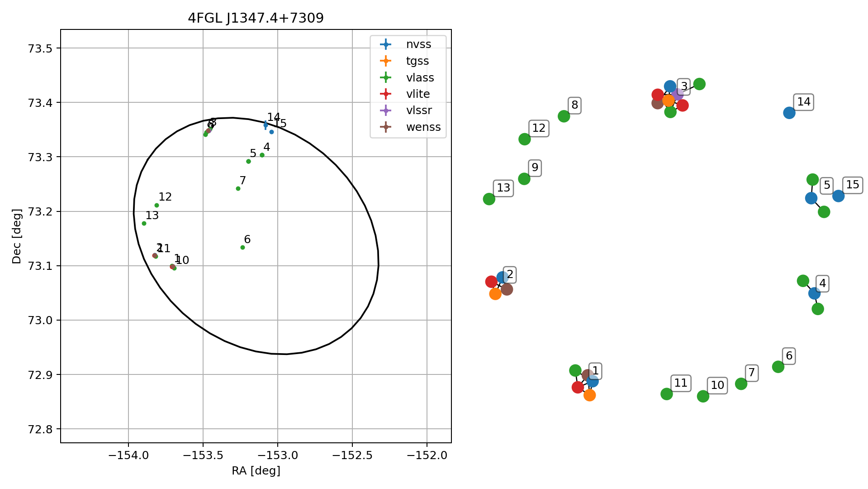Image resolution: width=868 pixels, height=489 pixels.
Task: Click the brown node in cluster 3
Action: pos(658,103)
